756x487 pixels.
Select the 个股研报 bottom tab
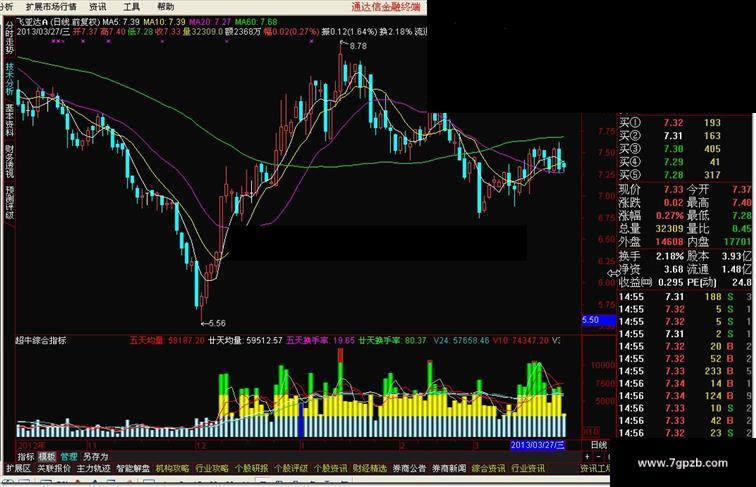click(x=251, y=468)
